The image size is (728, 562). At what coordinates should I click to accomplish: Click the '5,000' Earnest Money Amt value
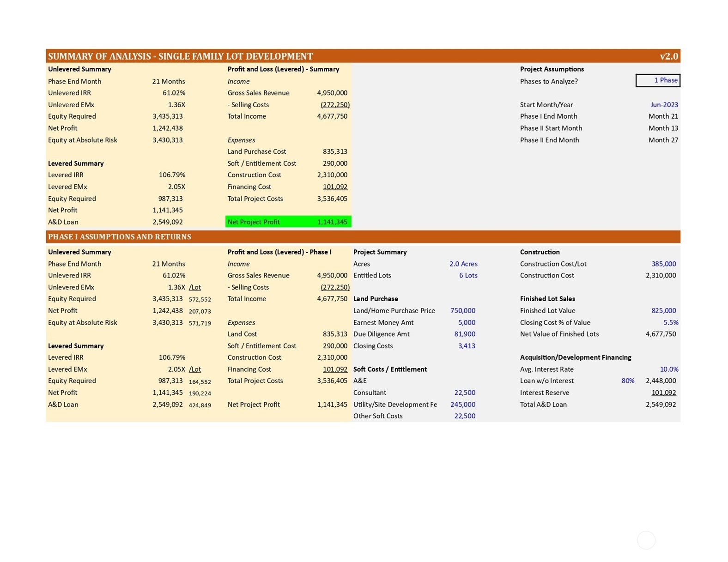(x=467, y=323)
